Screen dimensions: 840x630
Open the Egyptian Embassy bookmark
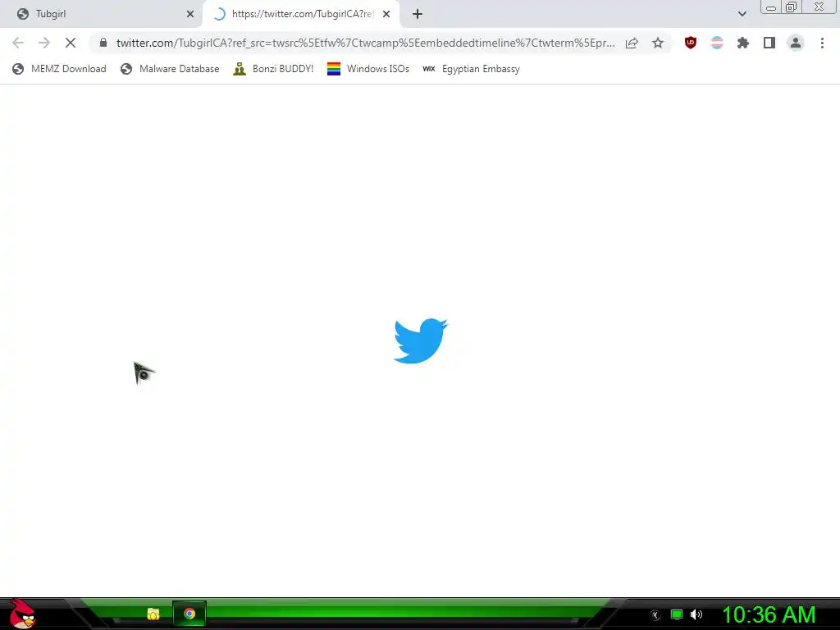click(471, 69)
